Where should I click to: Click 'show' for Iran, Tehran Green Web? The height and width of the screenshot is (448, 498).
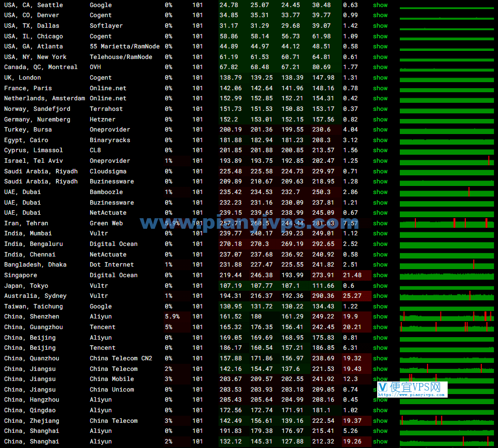(x=380, y=223)
